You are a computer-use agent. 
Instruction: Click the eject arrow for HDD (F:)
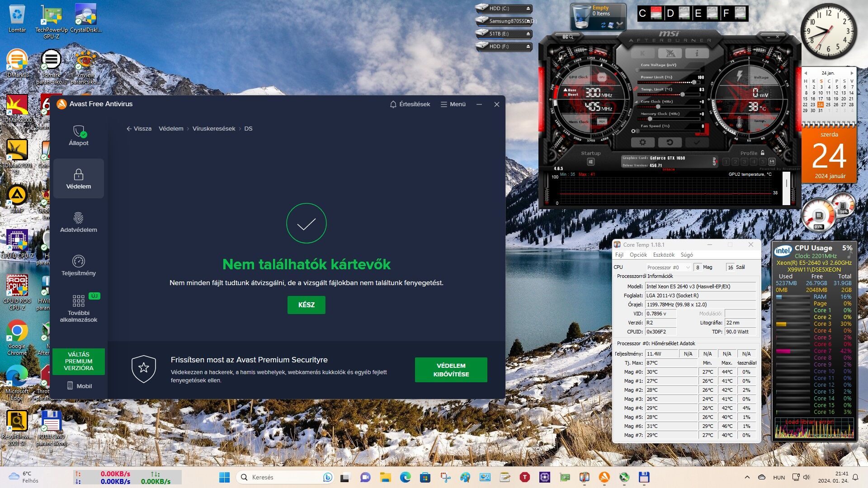528,47
